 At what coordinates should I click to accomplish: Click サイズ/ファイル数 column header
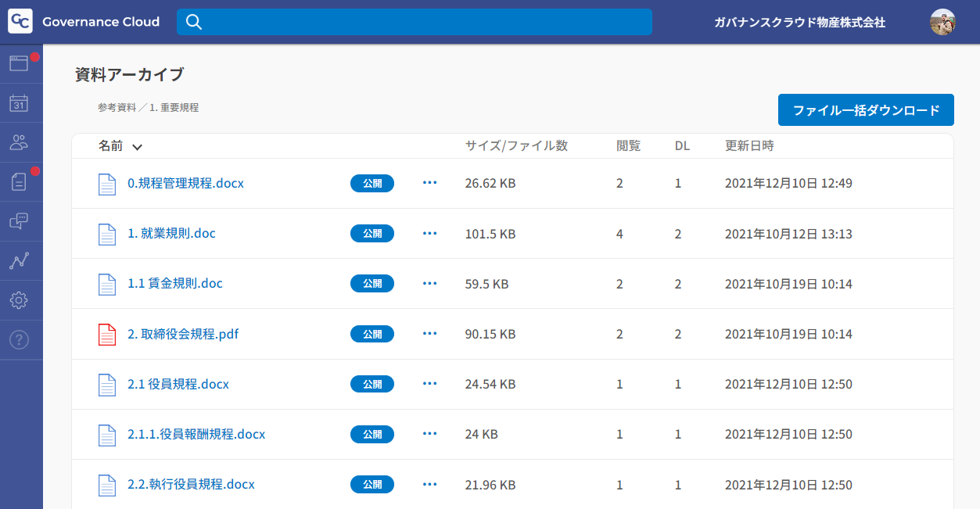516,145
